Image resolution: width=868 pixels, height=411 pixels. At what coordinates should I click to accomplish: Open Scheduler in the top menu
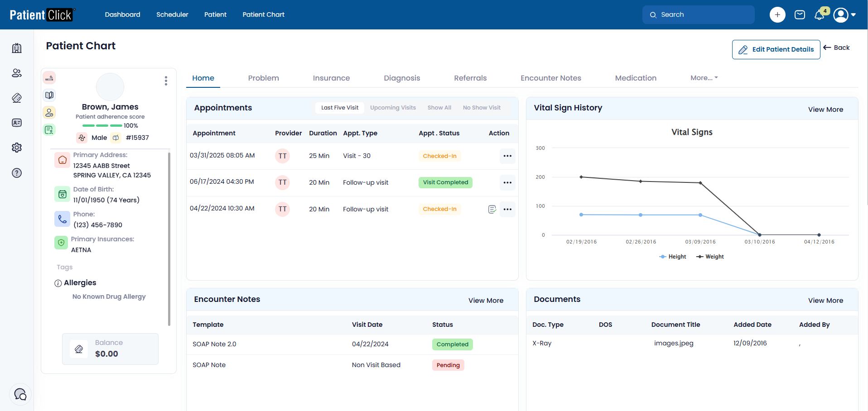click(172, 14)
